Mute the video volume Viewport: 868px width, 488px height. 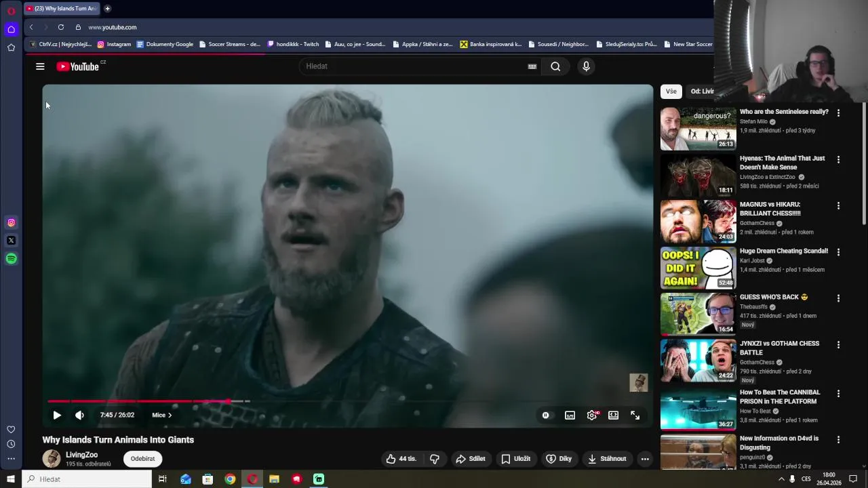tap(79, 415)
